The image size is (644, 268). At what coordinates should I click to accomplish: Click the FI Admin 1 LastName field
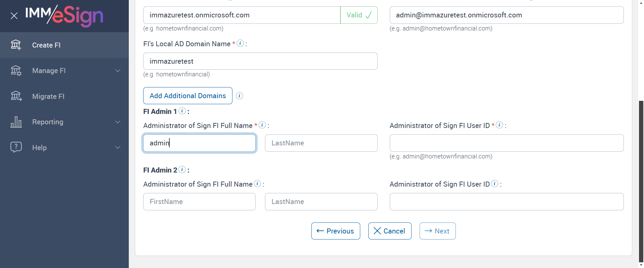[x=321, y=143]
